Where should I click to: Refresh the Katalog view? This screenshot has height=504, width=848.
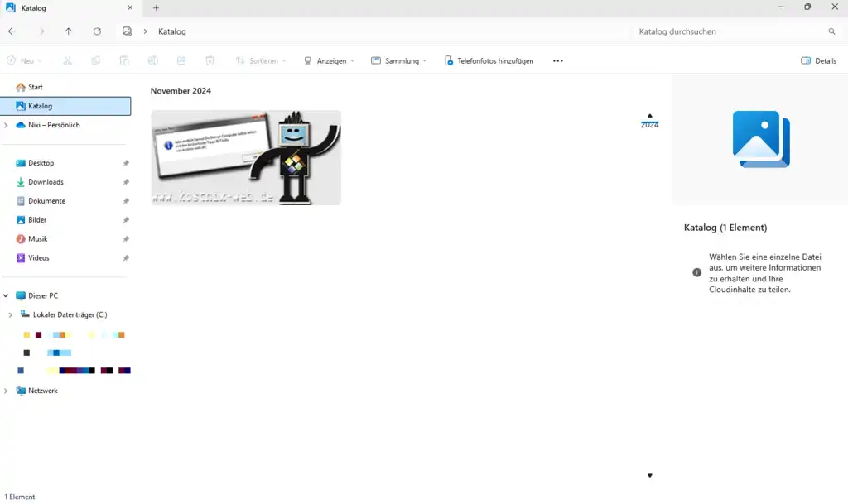[97, 31]
